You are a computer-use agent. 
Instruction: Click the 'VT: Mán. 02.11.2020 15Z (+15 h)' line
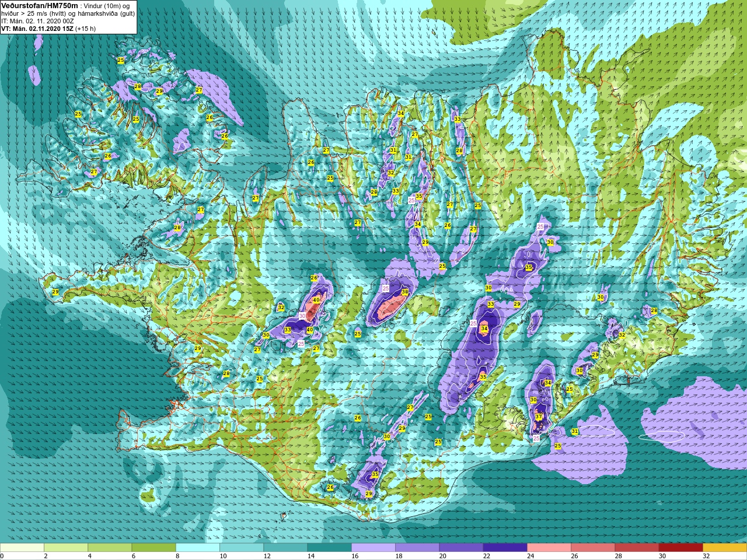pos(48,29)
